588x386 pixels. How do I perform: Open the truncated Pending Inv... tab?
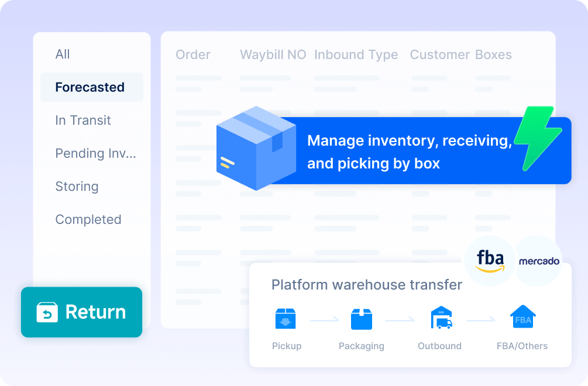[x=95, y=153]
